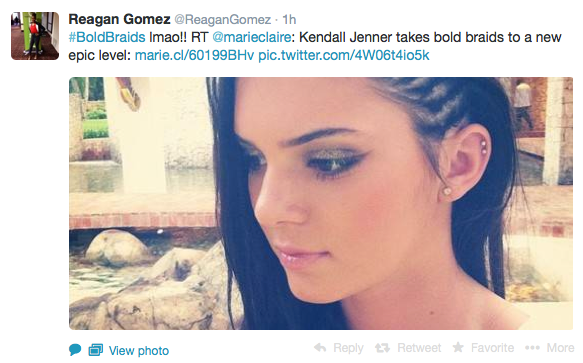Mark tweet via Favorite label
This screenshot has width=583, height=363.
coord(492,348)
